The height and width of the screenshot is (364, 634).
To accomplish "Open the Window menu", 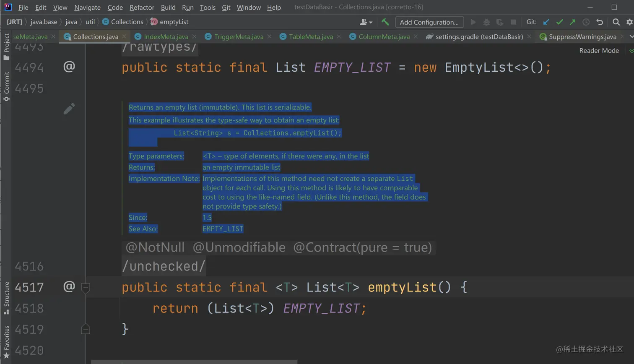I will [249, 8].
